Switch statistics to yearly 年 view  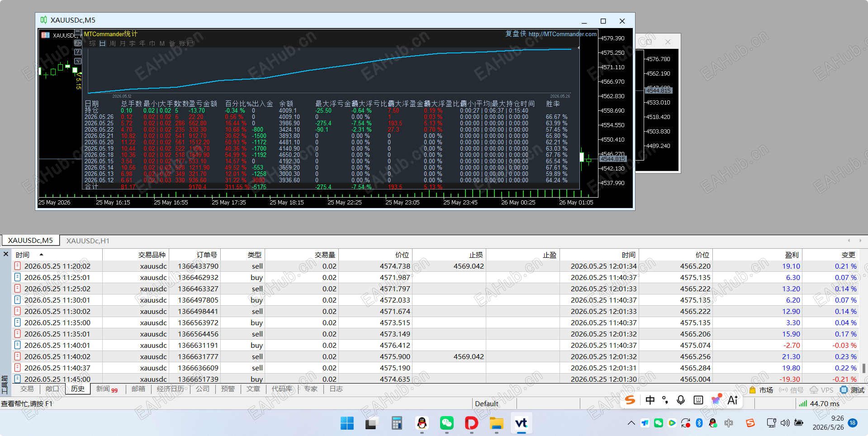click(x=142, y=43)
